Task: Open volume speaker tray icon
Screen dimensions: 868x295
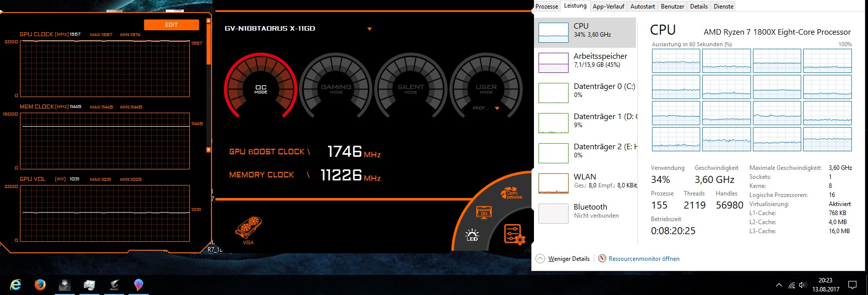Action: (802, 285)
